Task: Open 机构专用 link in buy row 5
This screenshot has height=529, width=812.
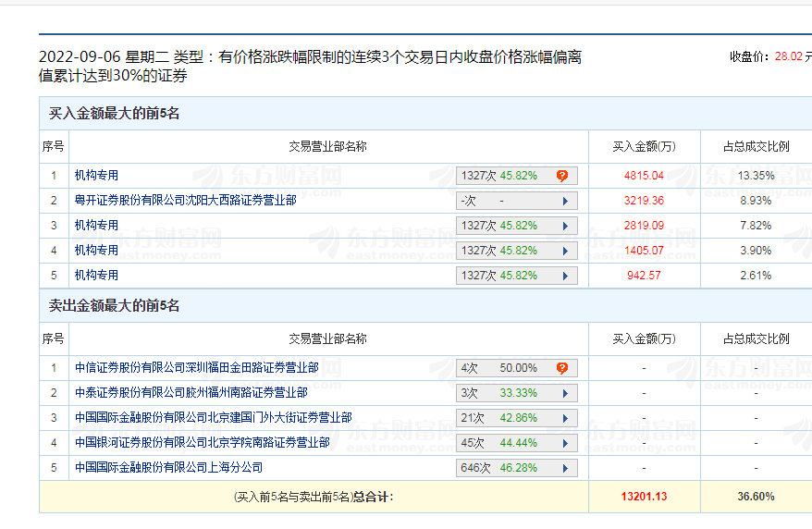Action: (96, 275)
